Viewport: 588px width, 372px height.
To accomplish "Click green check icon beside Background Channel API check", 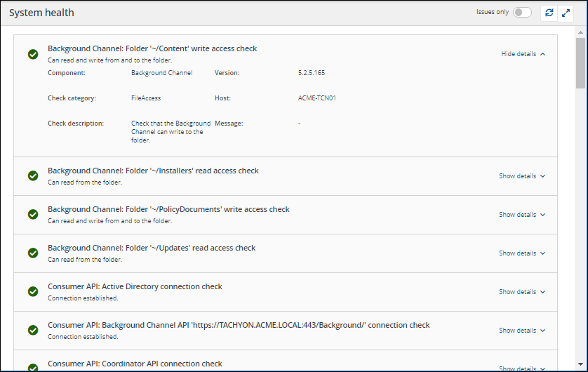I will point(33,331).
